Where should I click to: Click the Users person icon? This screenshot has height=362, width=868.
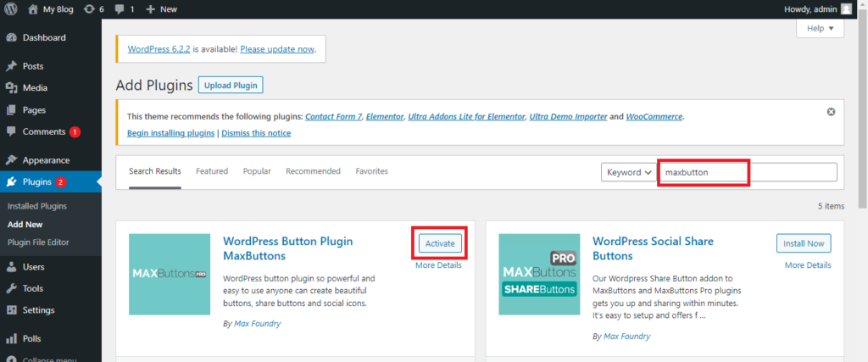[x=11, y=267]
